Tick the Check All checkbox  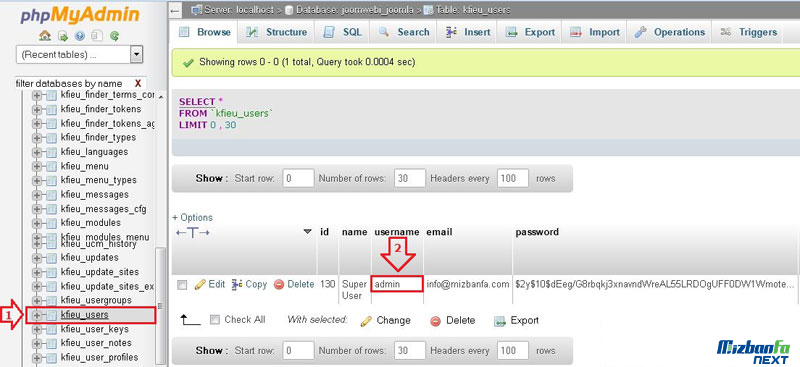(x=215, y=320)
